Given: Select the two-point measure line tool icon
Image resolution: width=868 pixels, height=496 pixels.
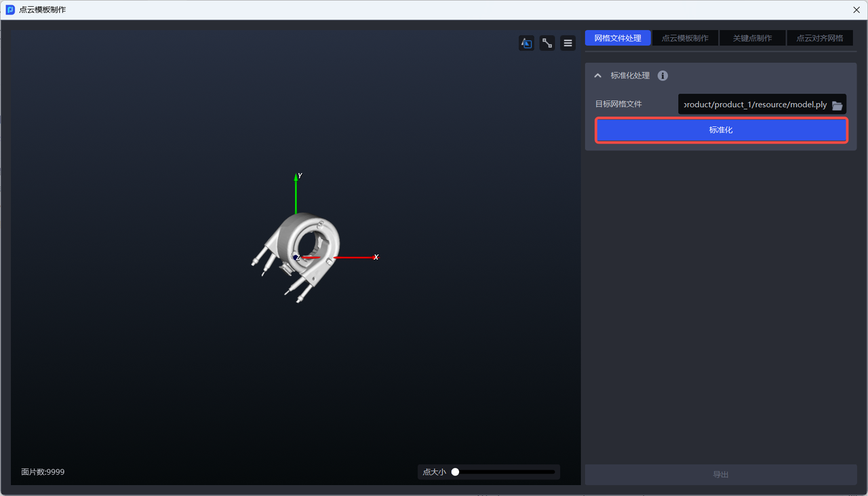Looking at the screenshot, I should [547, 43].
